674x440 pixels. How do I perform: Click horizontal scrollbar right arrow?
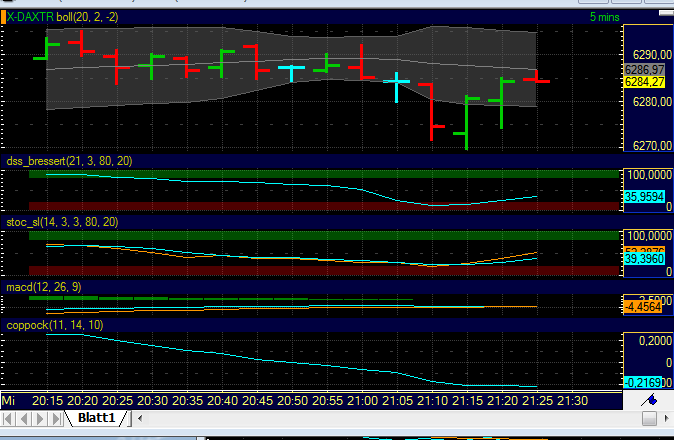point(667,418)
